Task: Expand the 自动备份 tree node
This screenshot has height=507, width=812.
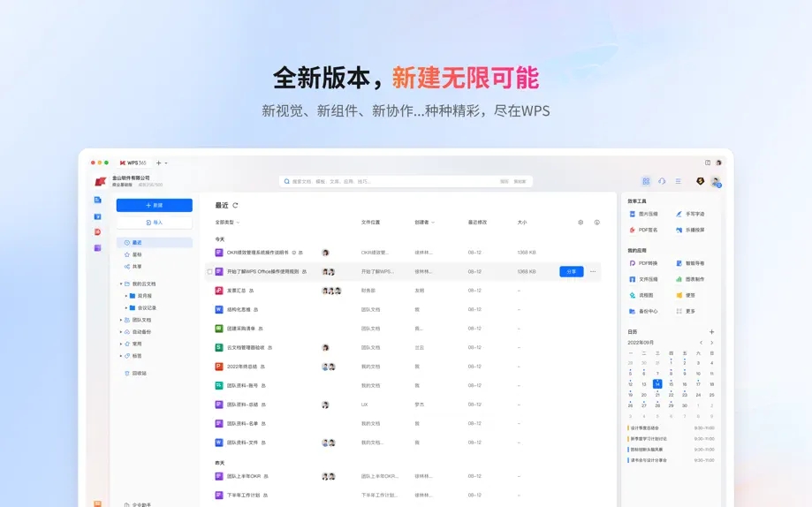Action: (121, 332)
